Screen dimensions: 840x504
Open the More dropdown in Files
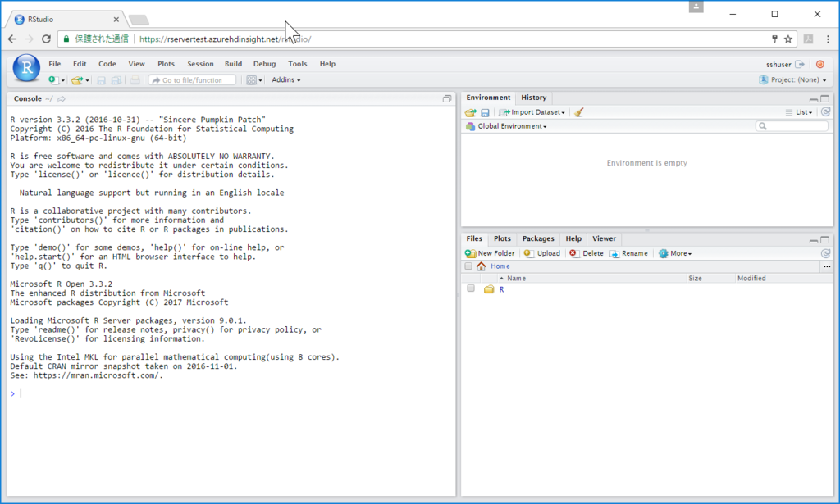point(675,253)
